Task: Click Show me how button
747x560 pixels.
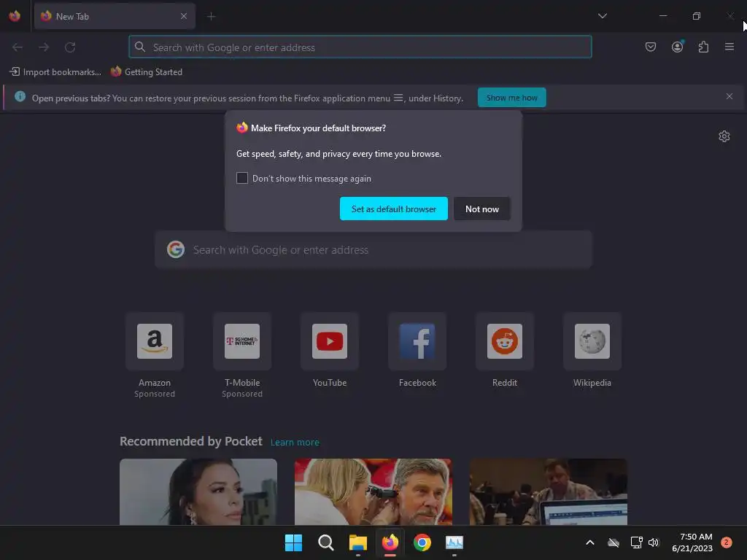Action: pyautogui.click(x=511, y=98)
